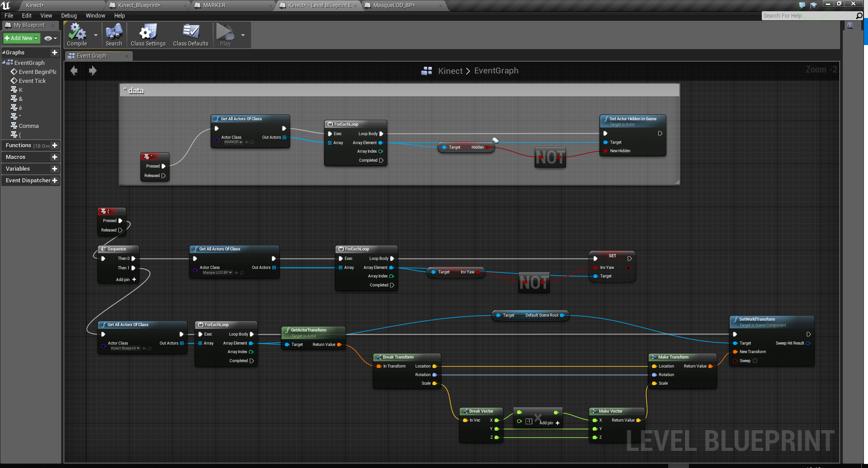This screenshot has width=868, height=468.
Task: Open the Debug menu
Action: pos(69,16)
